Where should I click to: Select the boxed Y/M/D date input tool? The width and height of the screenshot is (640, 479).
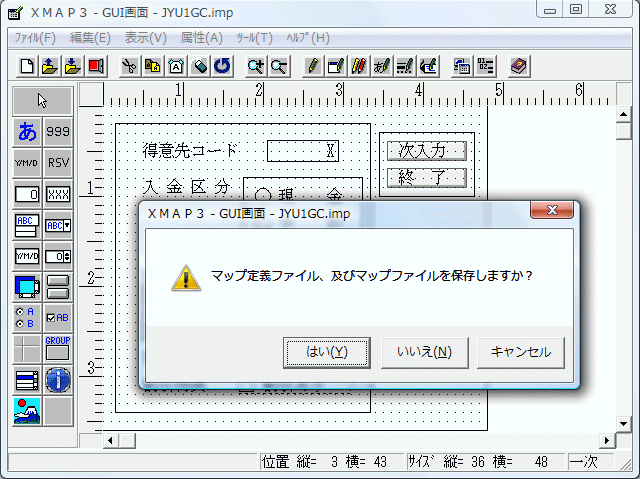pos(27,256)
